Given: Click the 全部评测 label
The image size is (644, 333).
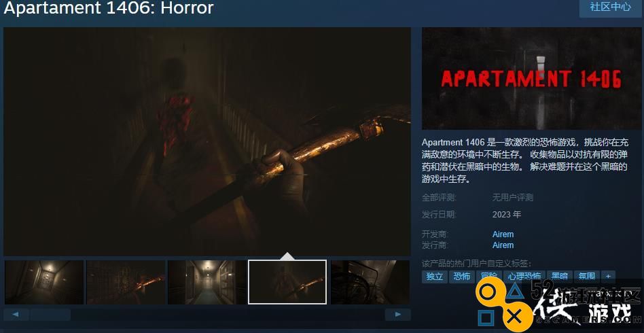Looking at the screenshot, I should point(439,198).
